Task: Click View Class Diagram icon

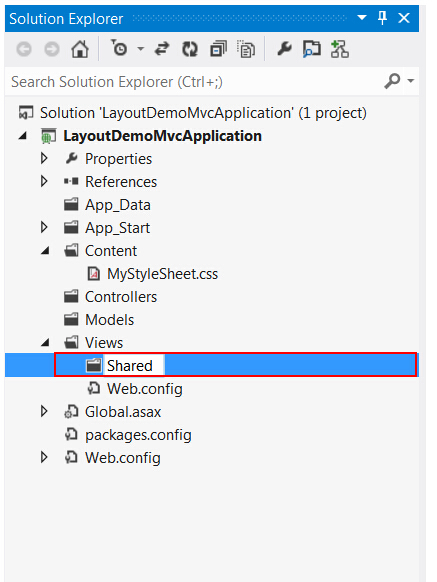Action: point(339,49)
